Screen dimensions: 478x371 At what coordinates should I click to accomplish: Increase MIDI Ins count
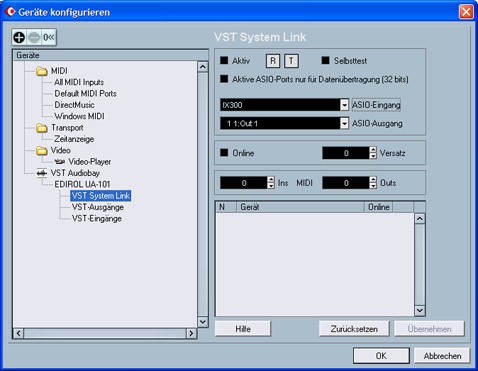coord(271,179)
